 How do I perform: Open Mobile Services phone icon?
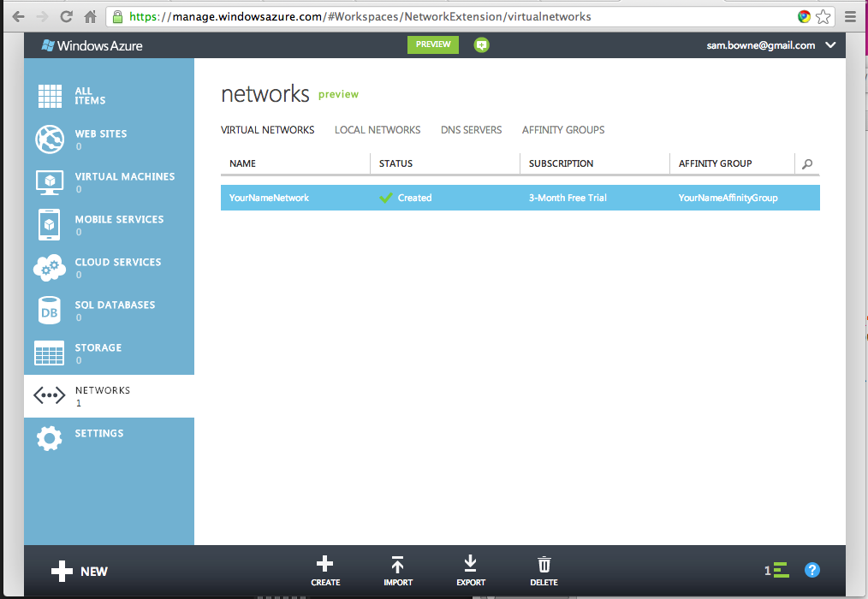point(50,225)
